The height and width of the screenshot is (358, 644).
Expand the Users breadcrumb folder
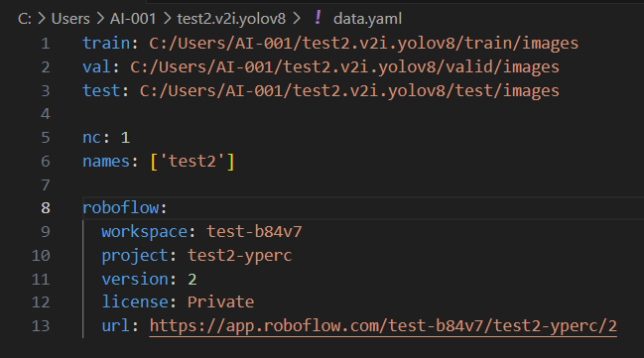click(70, 19)
